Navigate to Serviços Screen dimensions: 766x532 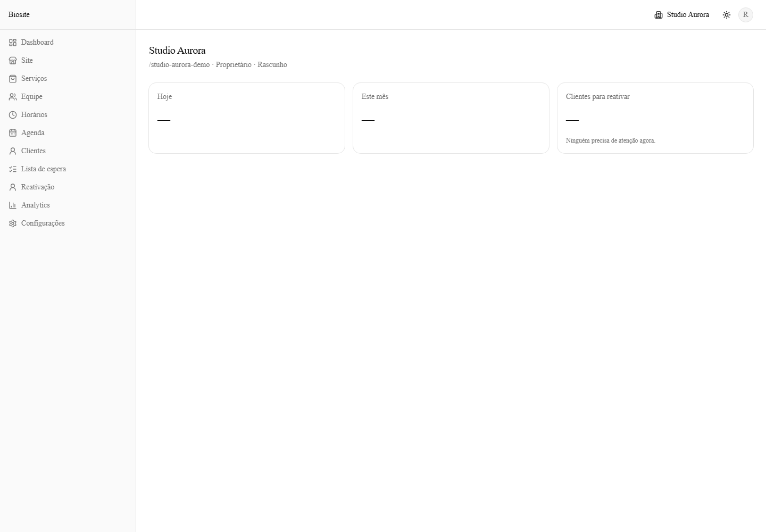click(x=68, y=79)
